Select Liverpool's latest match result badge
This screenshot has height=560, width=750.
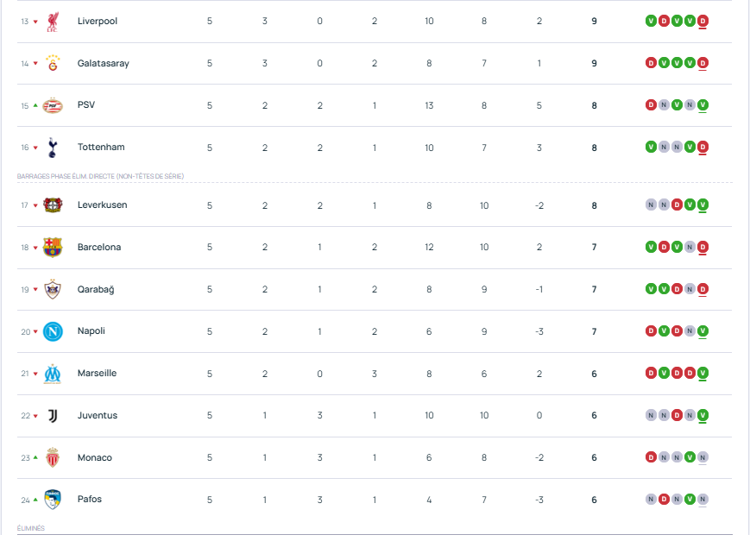(703, 21)
